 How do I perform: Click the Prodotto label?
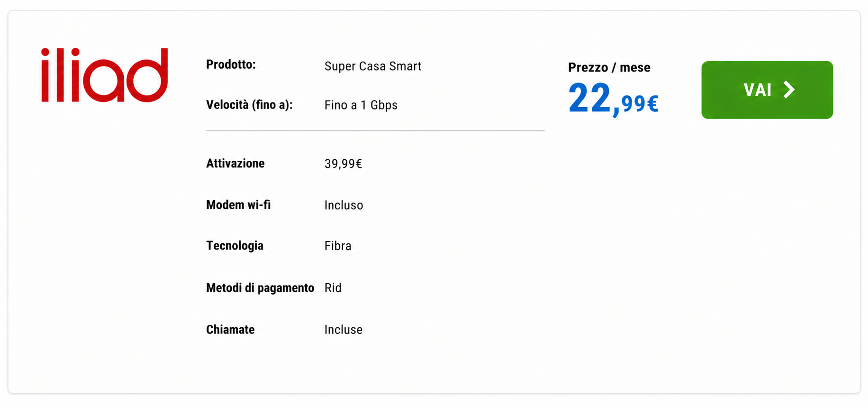click(x=231, y=65)
